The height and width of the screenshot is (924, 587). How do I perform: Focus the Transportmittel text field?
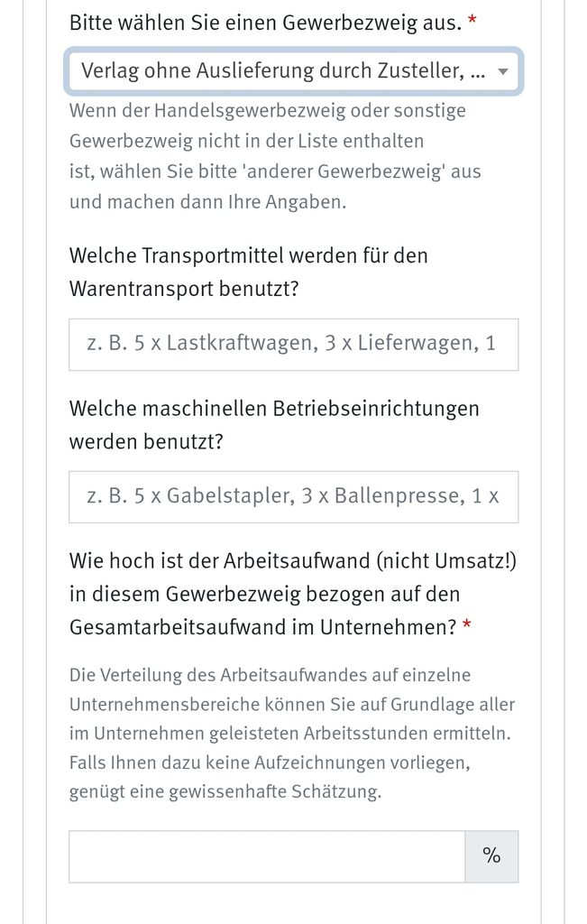[x=293, y=345]
